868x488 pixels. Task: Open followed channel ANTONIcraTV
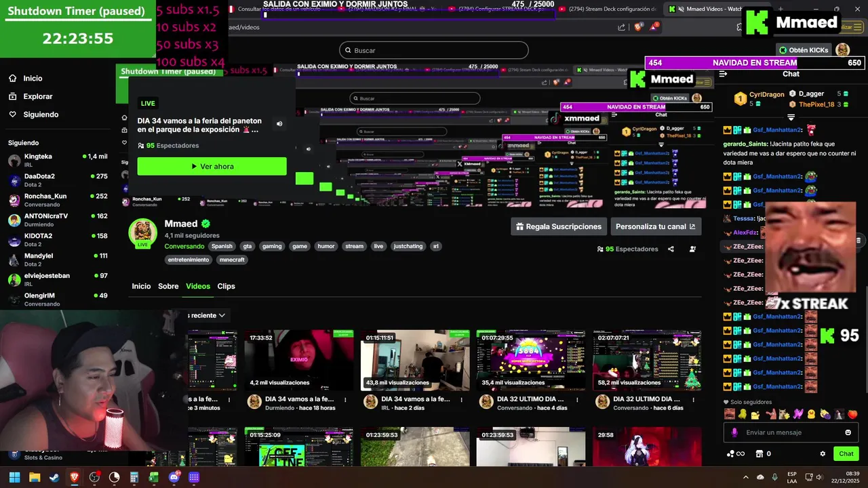click(58, 220)
